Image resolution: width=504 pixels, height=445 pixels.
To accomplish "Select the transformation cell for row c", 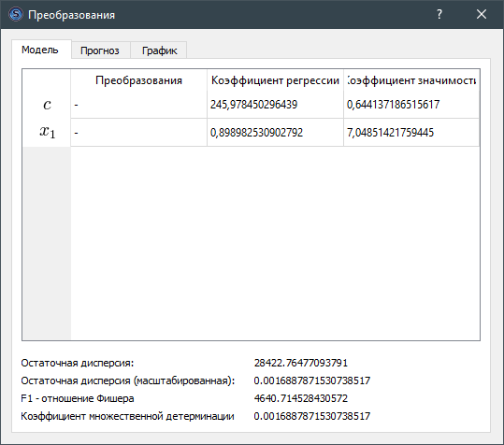I will [x=138, y=105].
